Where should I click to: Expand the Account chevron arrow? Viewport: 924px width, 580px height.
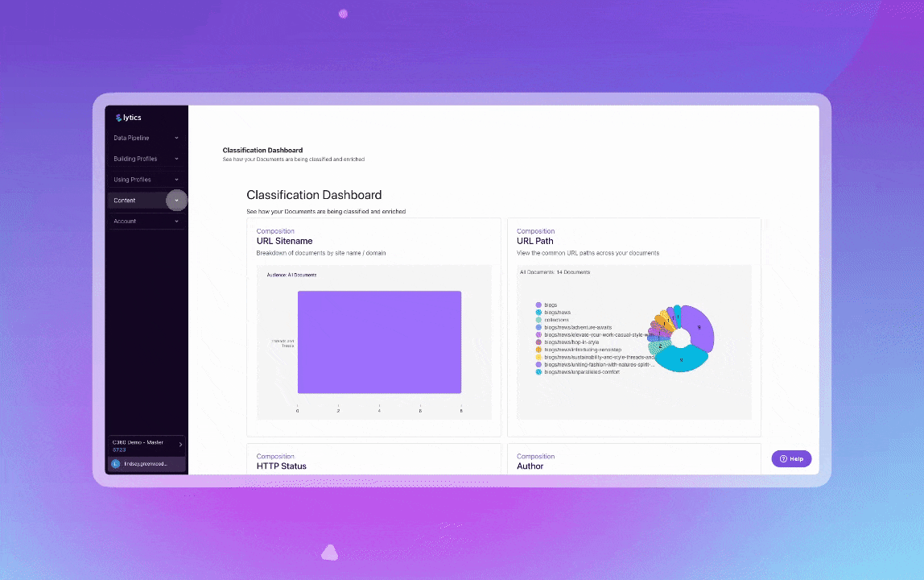[x=176, y=222]
